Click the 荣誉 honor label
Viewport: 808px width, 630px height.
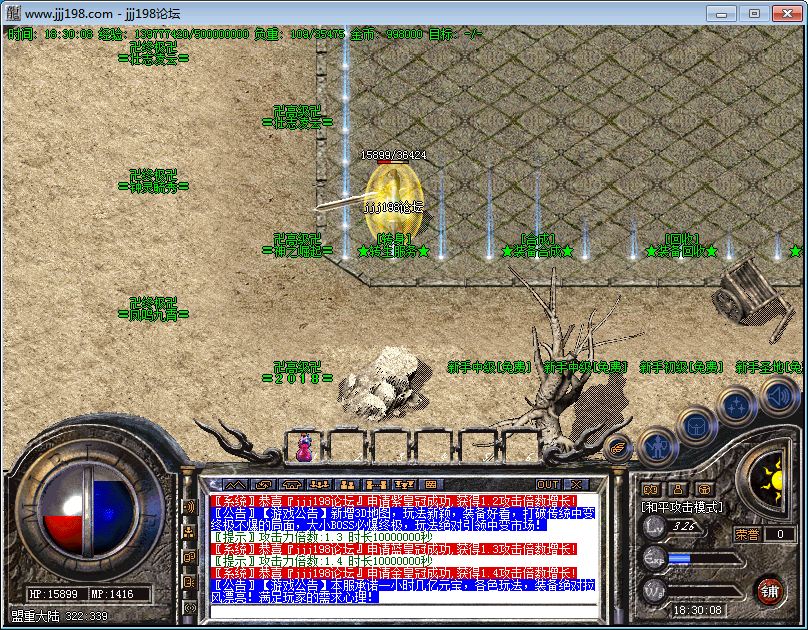747,534
